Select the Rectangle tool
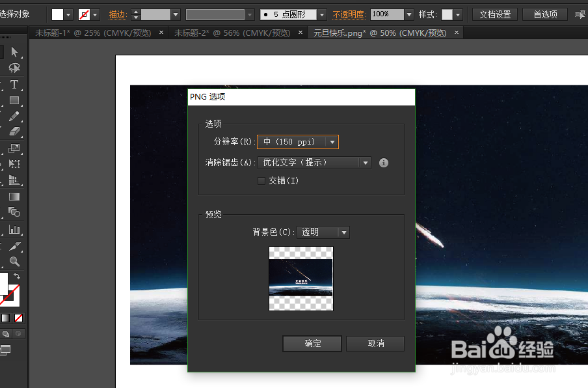This screenshot has width=588, height=388. pyautogui.click(x=14, y=100)
